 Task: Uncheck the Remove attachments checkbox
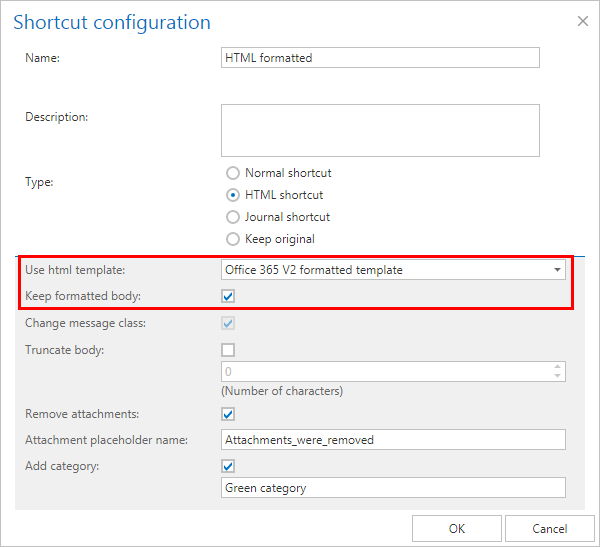[228, 413]
